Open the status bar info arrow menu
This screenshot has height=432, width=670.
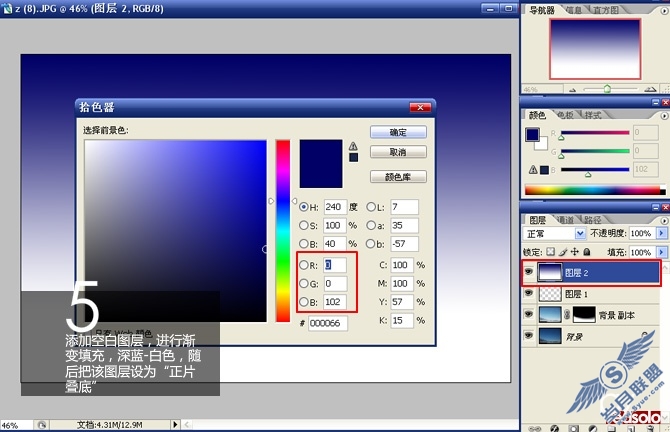175,425
